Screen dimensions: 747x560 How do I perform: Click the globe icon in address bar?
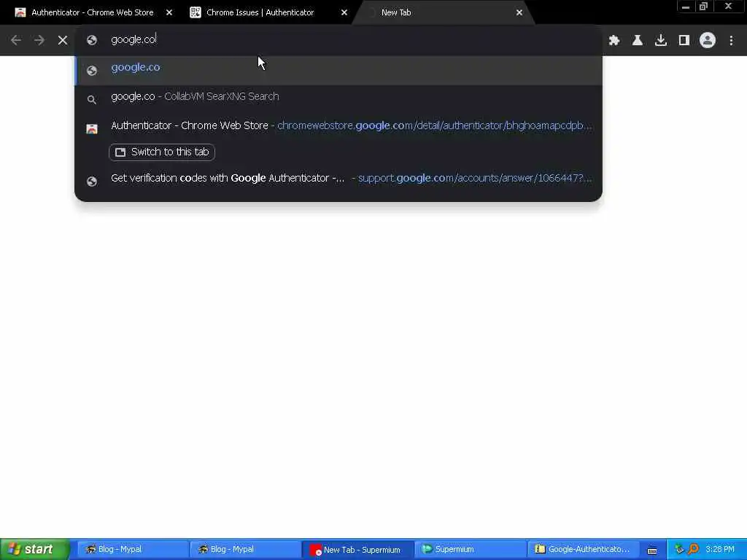coord(92,40)
